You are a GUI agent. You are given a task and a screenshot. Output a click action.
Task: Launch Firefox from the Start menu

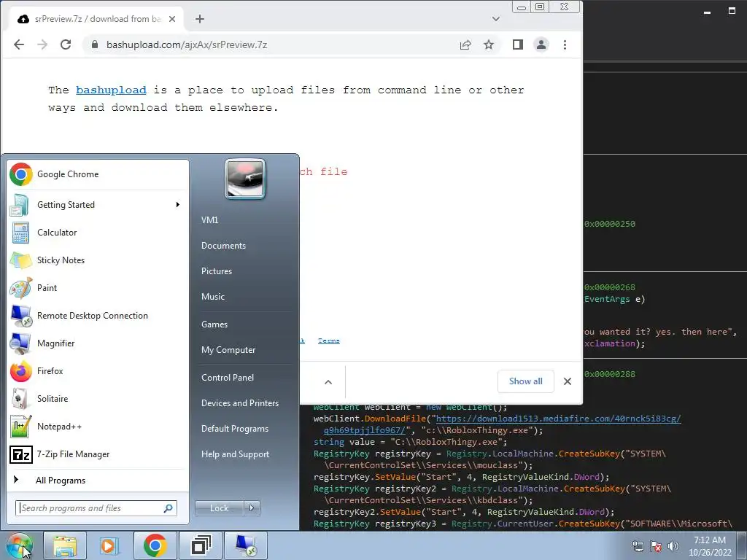tap(98, 371)
